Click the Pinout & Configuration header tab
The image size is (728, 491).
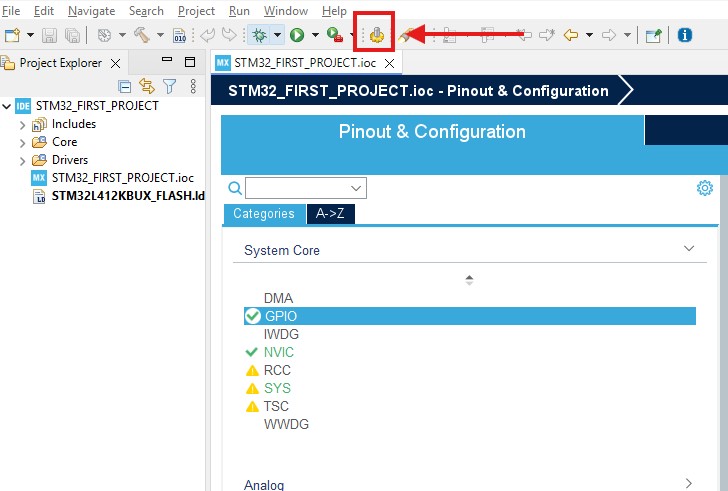pyautogui.click(x=432, y=131)
